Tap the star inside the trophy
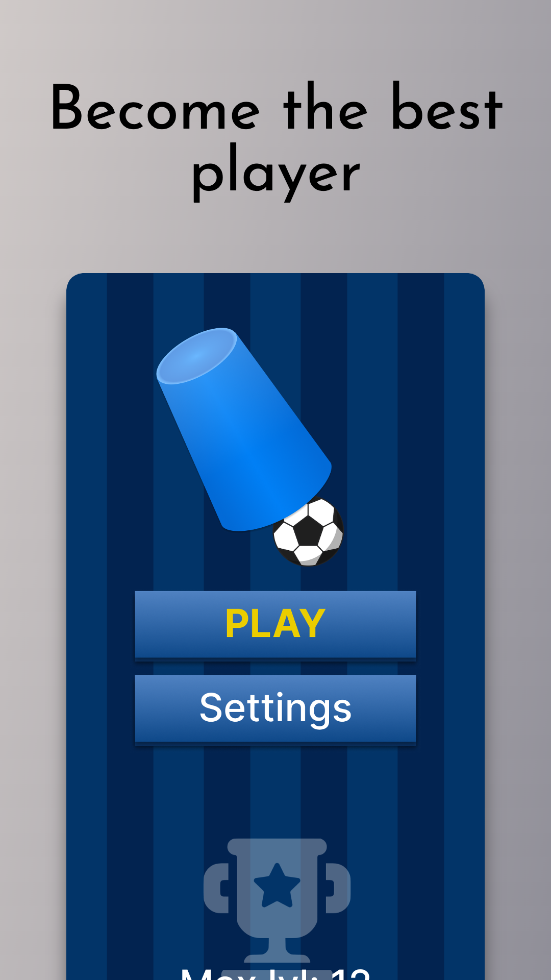The width and height of the screenshot is (551, 980). pos(277,887)
